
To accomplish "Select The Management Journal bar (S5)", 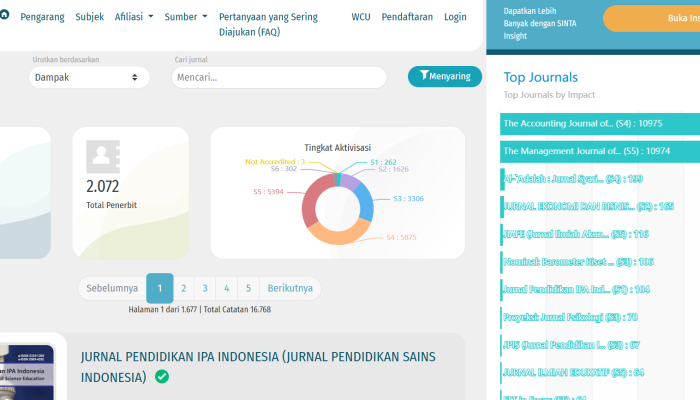I will pos(600,151).
